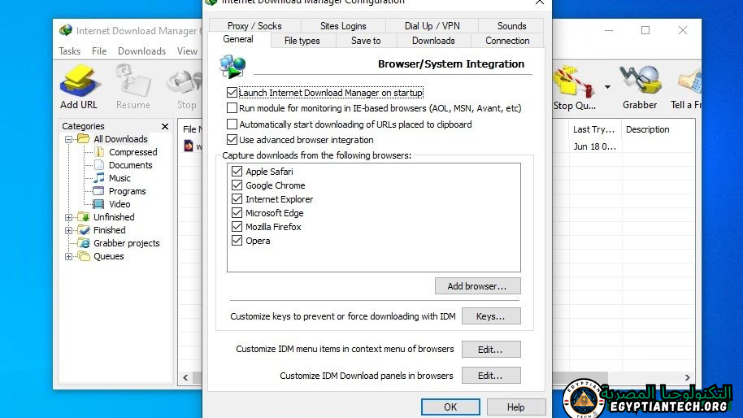Expand the Unfinished tree node
The image size is (743, 418).
click(x=69, y=217)
